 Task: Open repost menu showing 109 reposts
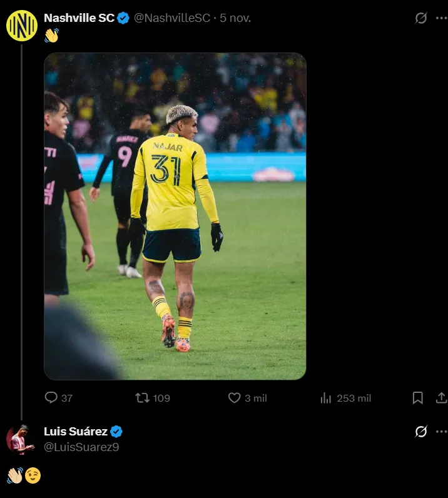click(143, 398)
